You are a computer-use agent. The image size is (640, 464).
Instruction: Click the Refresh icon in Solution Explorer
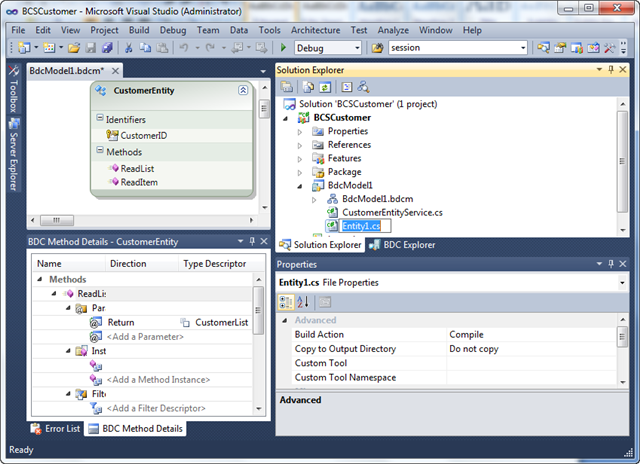tap(325, 87)
